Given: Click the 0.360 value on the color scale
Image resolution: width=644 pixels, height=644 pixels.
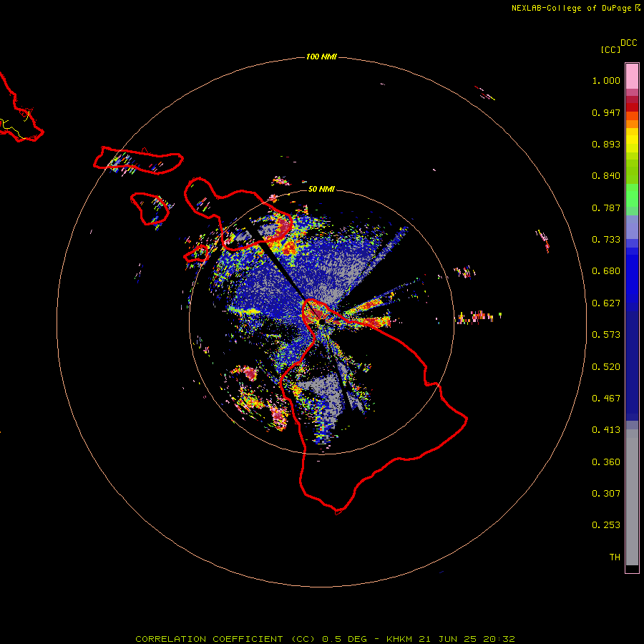Looking at the screenshot, I should (x=606, y=462).
